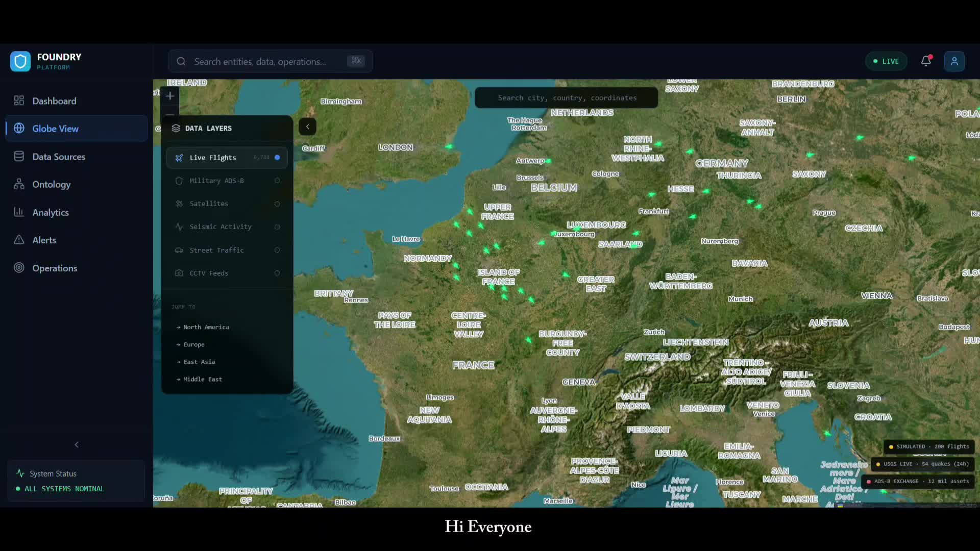980x551 pixels.
Task: Open the Dashboard menu item
Action: click(54, 101)
